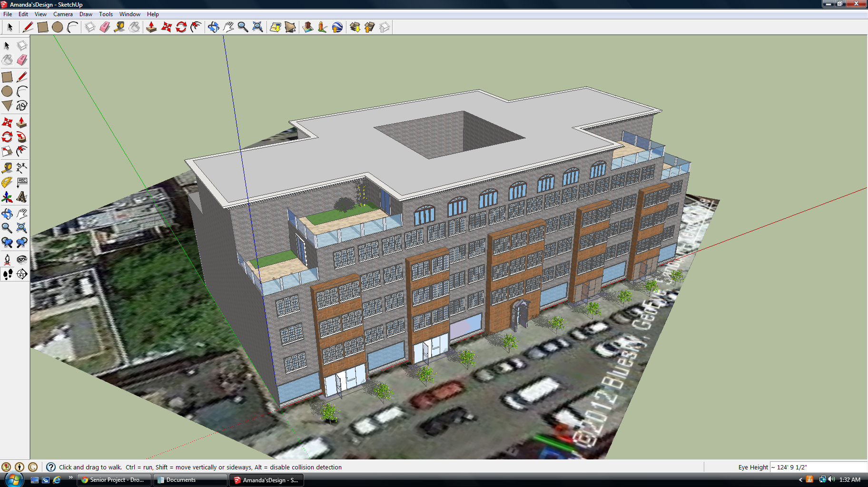Select the Tape Measure tool in top toolbar

(x=119, y=27)
